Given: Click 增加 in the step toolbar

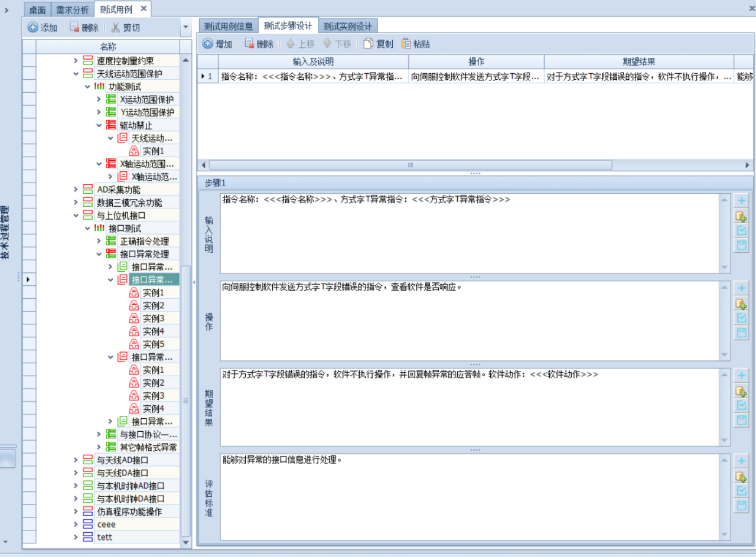Looking at the screenshot, I should click(x=217, y=44).
